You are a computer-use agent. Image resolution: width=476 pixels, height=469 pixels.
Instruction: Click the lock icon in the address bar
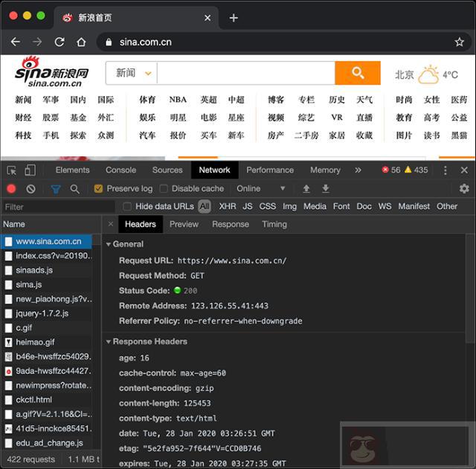coord(109,42)
